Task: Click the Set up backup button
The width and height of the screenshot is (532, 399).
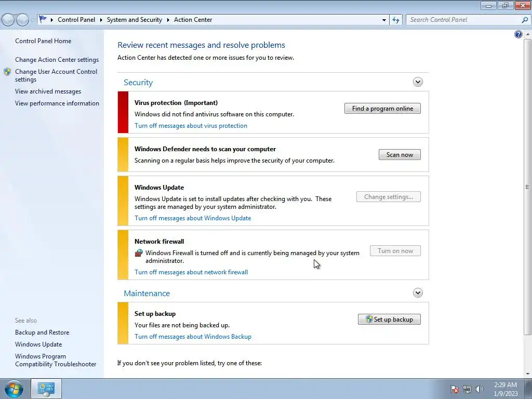Action: tap(389, 320)
